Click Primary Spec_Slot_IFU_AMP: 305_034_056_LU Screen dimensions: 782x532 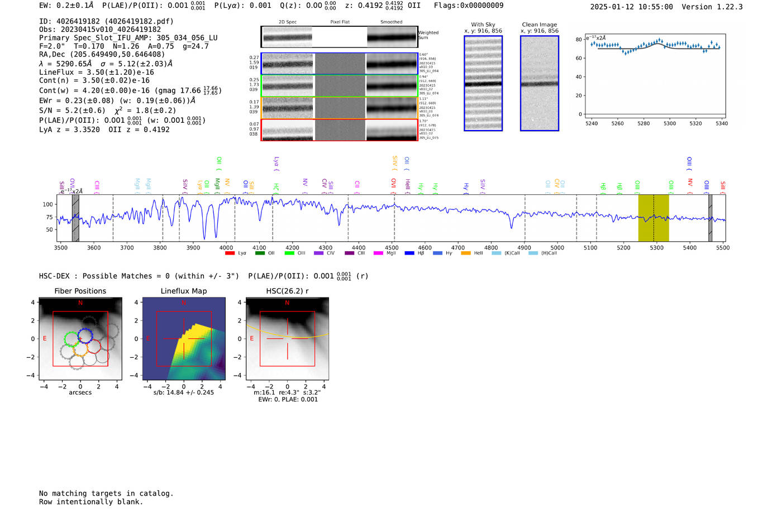click(x=128, y=38)
